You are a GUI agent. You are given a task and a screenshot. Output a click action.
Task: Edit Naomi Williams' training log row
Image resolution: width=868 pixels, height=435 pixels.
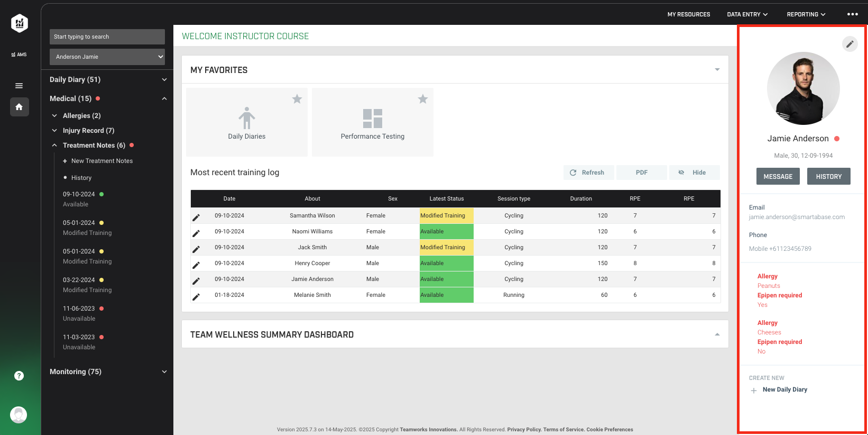click(196, 233)
